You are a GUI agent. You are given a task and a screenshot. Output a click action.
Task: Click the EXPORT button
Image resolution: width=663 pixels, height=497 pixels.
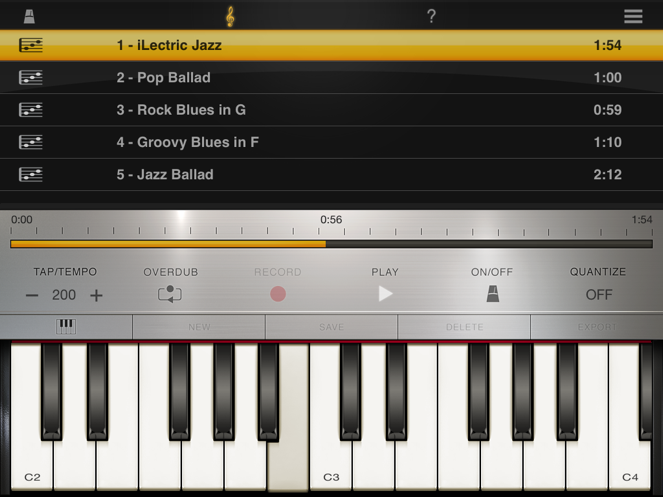pos(597,327)
